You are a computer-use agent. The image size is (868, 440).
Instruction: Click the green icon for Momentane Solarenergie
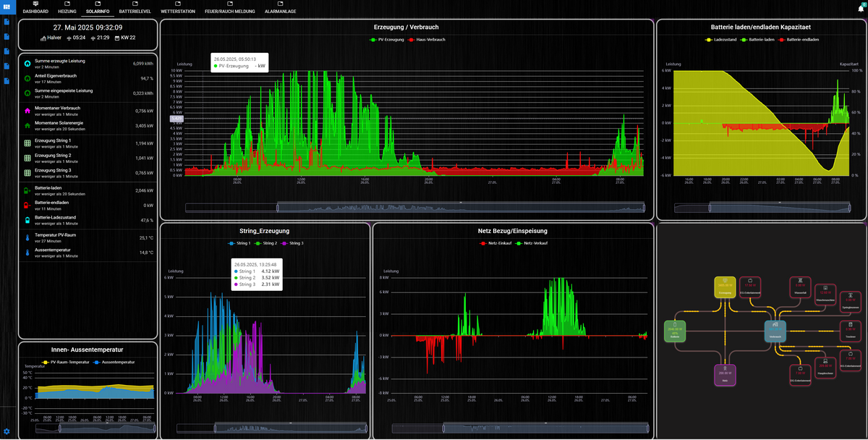27,125
